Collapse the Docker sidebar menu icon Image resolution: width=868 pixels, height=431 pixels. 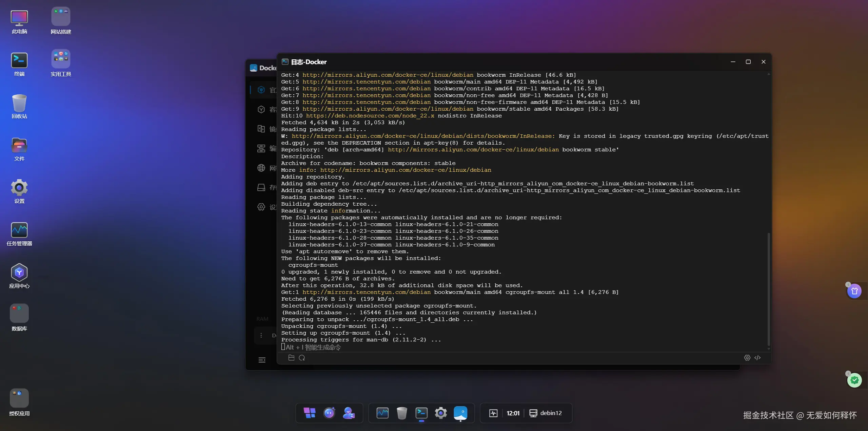tap(262, 360)
